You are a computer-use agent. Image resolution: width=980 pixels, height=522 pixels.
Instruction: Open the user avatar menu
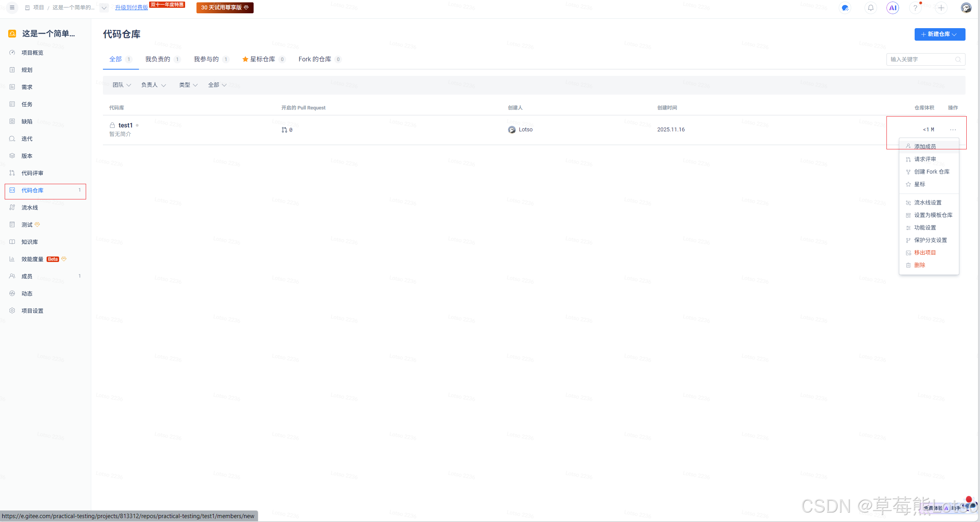coord(966,8)
